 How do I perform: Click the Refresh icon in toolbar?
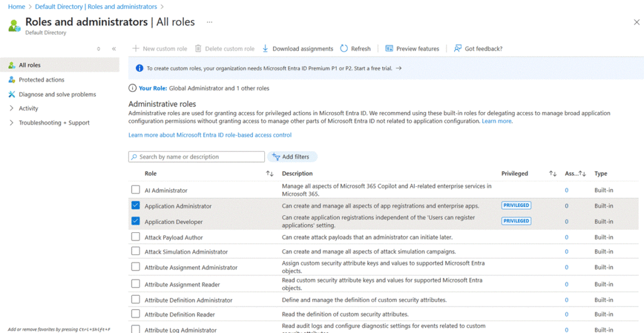tap(344, 48)
